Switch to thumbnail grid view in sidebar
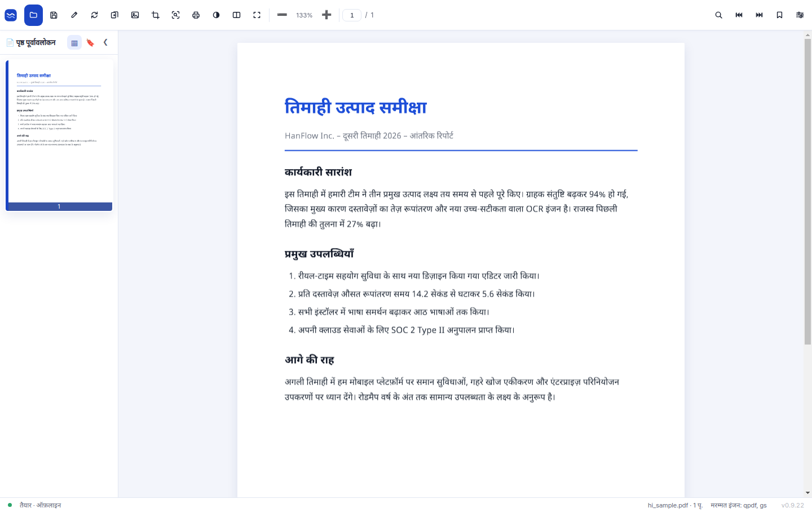Screen dimensions: 812x512 (x=74, y=42)
